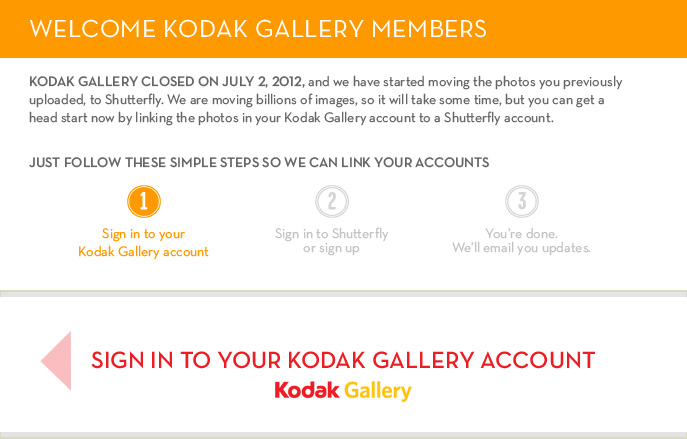The width and height of the screenshot is (687, 439).
Task: Click the grey divider bar below the steps
Action: coord(344,293)
